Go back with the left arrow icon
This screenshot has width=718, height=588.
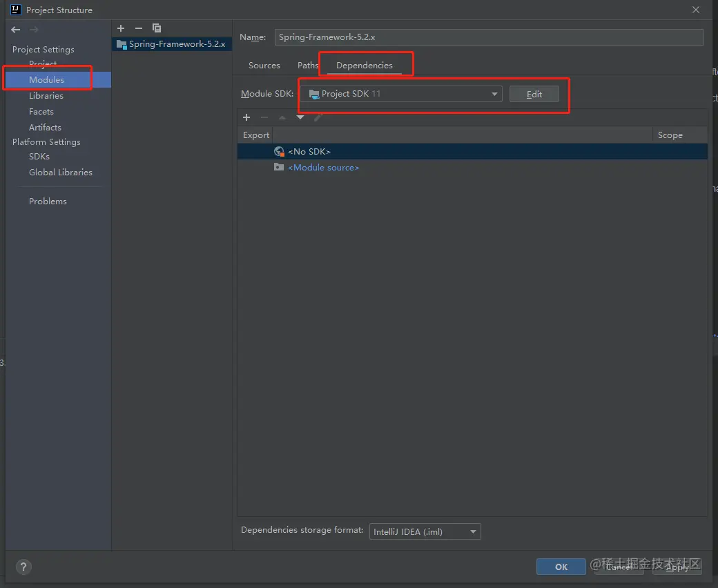(x=16, y=30)
